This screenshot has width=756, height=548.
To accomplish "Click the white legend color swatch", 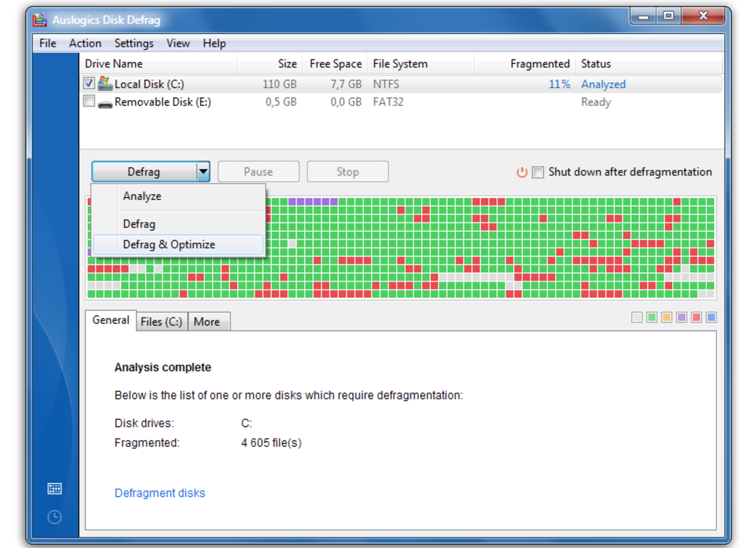I will (637, 317).
